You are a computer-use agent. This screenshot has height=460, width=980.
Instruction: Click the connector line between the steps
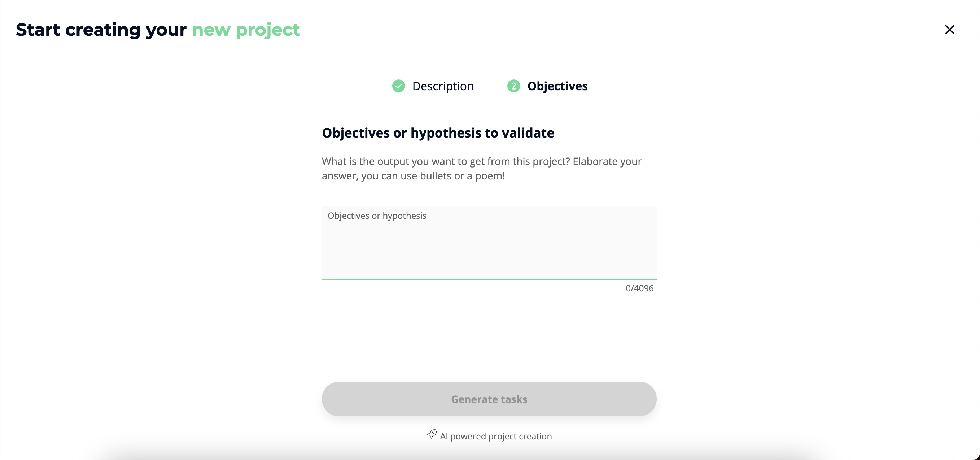(x=490, y=86)
